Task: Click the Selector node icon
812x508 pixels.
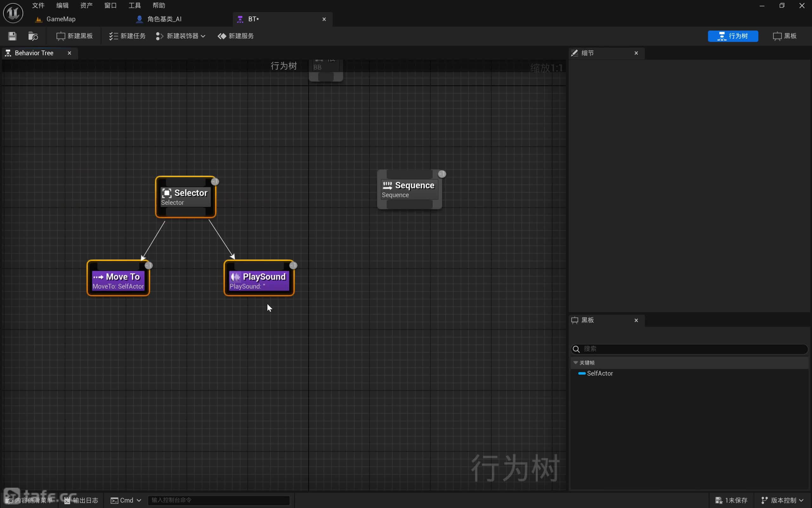Action: [167, 193]
